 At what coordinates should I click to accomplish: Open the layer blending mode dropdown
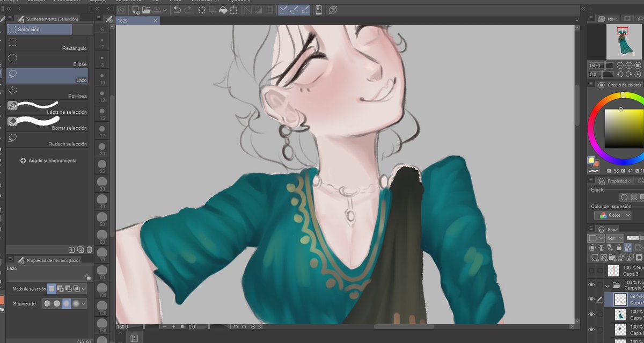(x=614, y=238)
